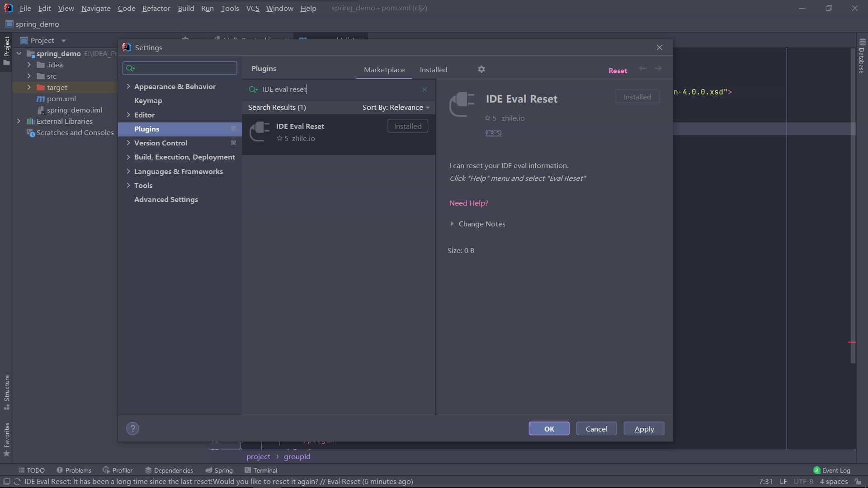868x488 pixels.
Task: Click in the plugin search field
Action: coord(339,89)
